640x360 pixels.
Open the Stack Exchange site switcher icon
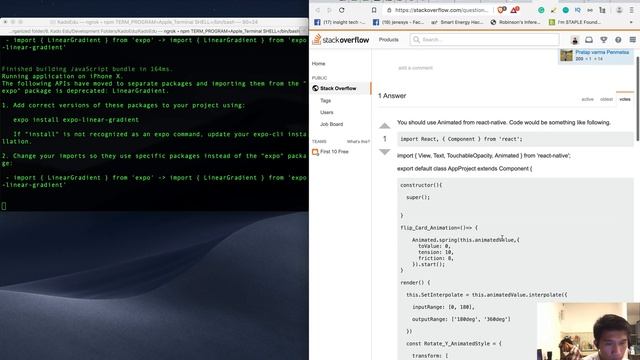click(x=633, y=40)
